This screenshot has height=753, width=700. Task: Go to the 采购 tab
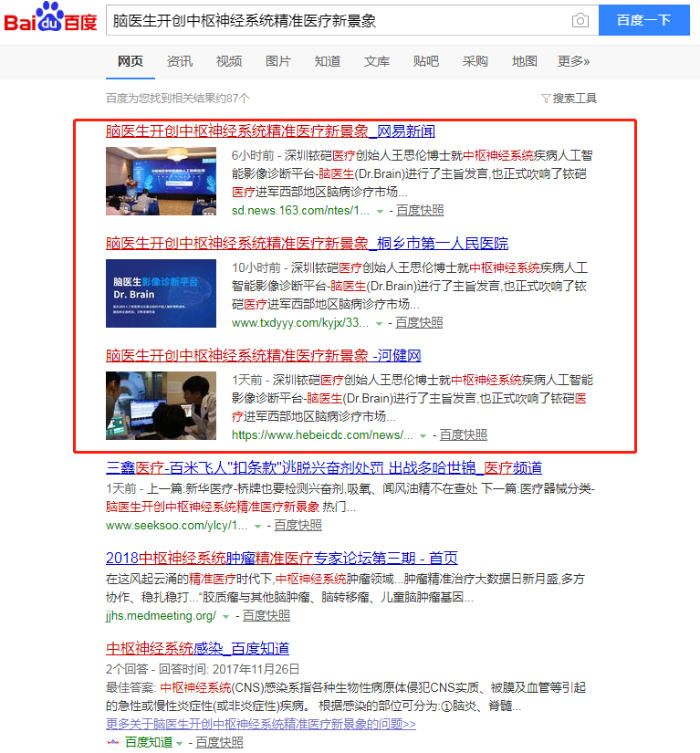pyautogui.click(x=475, y=61)
